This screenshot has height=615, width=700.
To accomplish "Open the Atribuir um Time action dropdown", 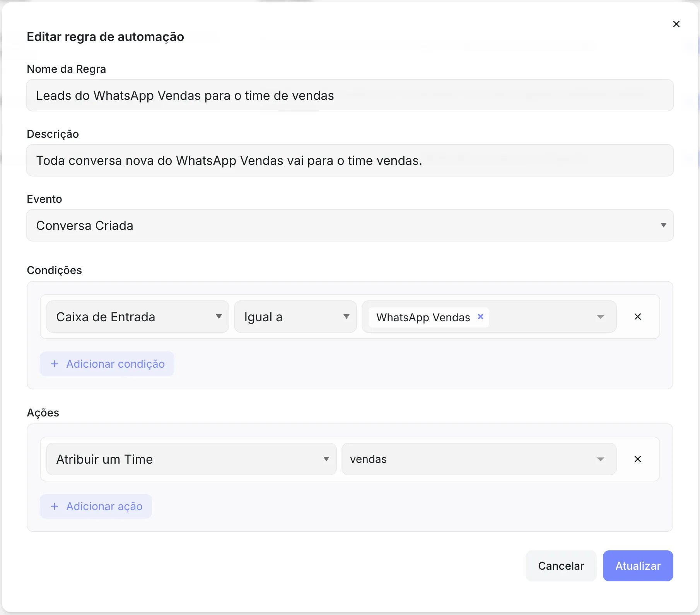I will [191, 459].
